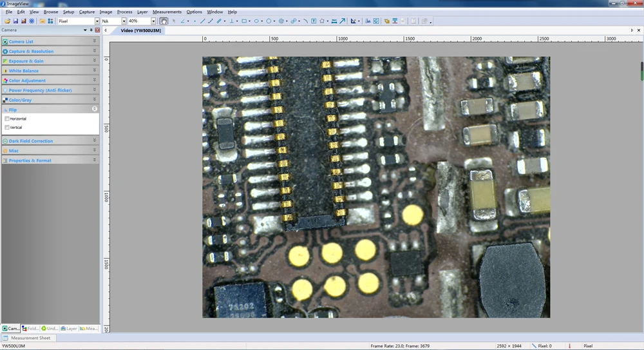The height and width of the screenshot is (350, 644).
Task: Click the Video [YW500U3M] document tab
Action: [x=138, y=30]
